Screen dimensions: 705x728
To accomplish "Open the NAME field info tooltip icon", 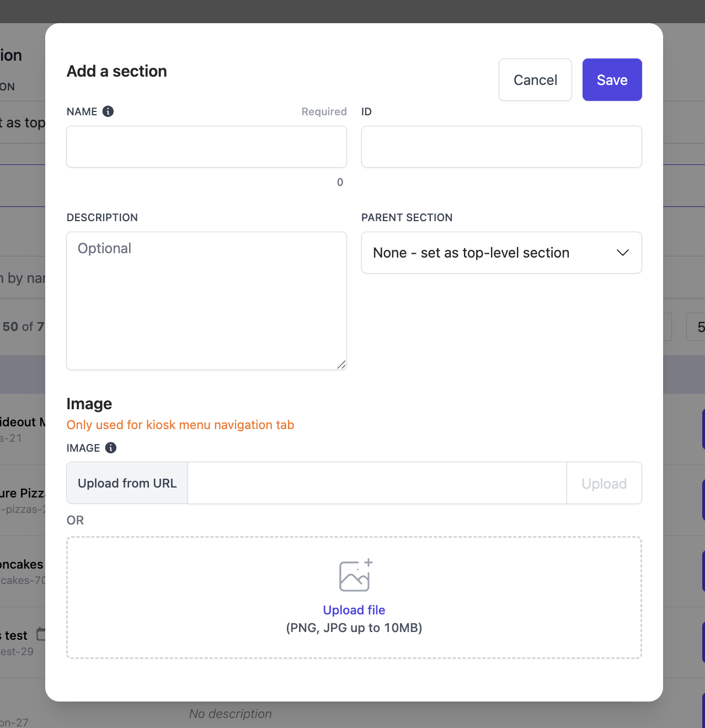I will point(108,111).
